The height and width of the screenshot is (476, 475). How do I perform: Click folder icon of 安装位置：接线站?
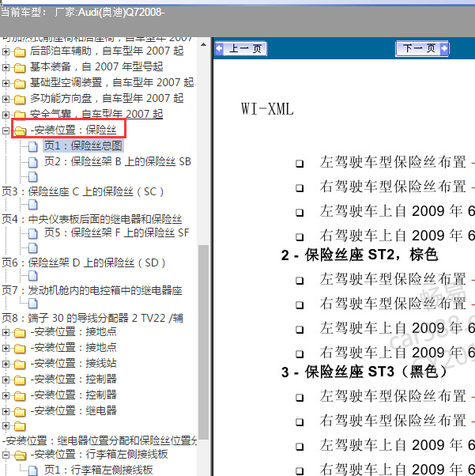click(x=20, y=364)
